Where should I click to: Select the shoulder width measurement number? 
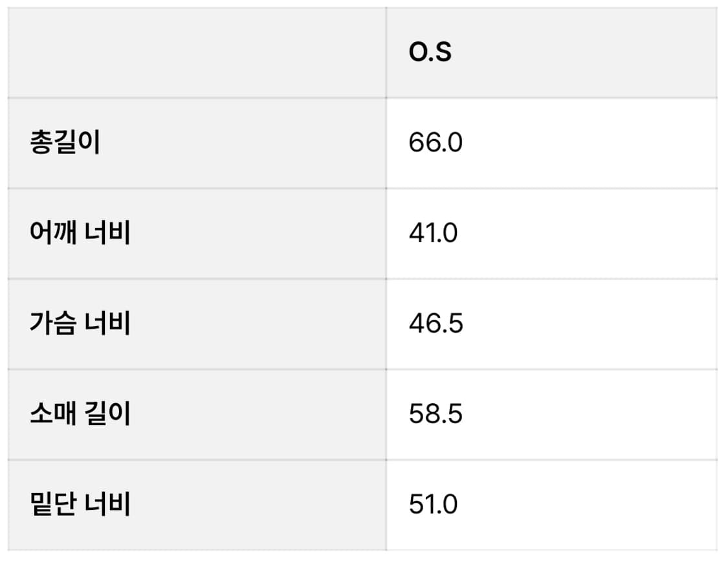click(x=433, y=233)
